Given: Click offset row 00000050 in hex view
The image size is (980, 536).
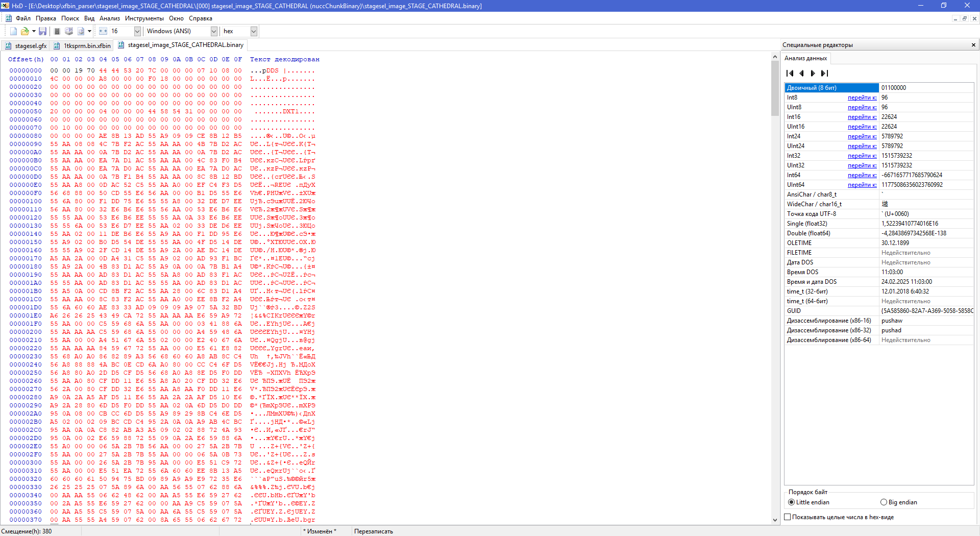Looking at the screenshot, I should coord(26,111).
